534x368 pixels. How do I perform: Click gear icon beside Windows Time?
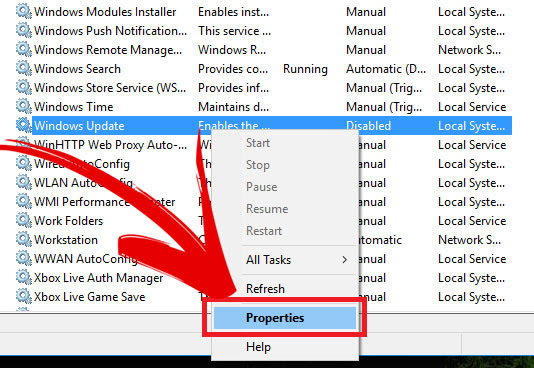point(23,107)
